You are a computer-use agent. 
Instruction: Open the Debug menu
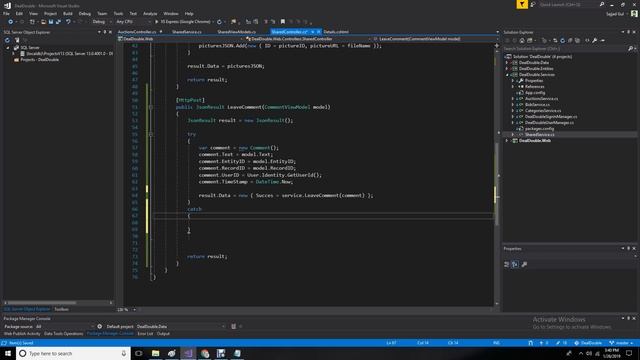pyautogui.click(x=85, y=13)
